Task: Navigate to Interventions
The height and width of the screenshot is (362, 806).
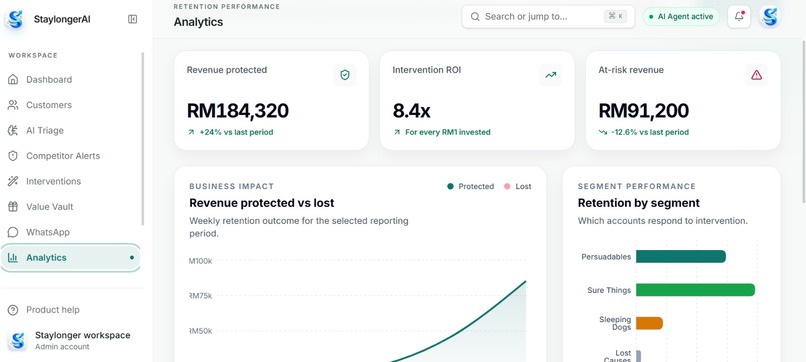Action: (x=70, y=181)
